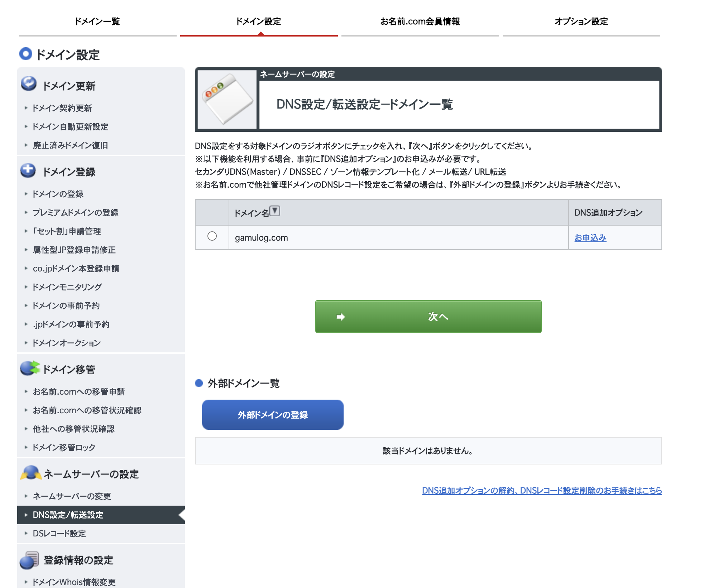The width and height of the screenshot is (718, 588).
Task: Click the gamulog.com domain name cell
Action: click(398, 237)
